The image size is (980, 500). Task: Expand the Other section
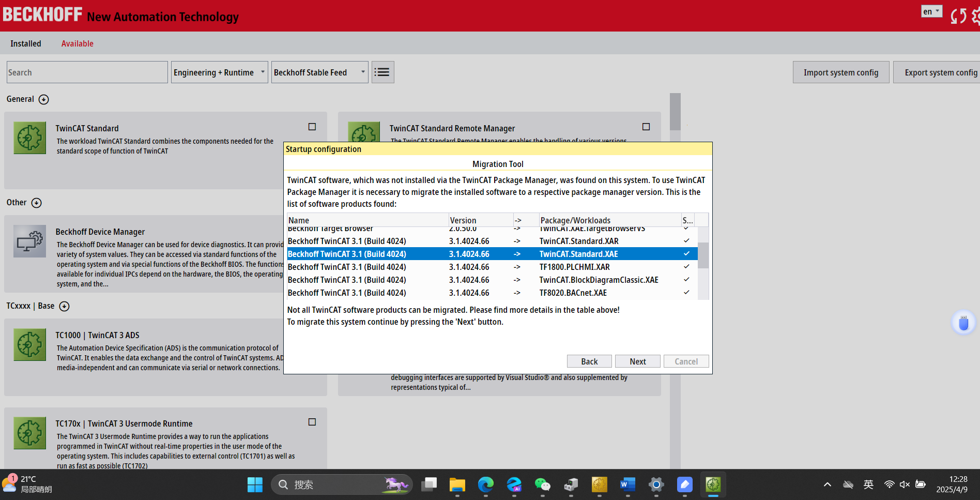[37, 203]
